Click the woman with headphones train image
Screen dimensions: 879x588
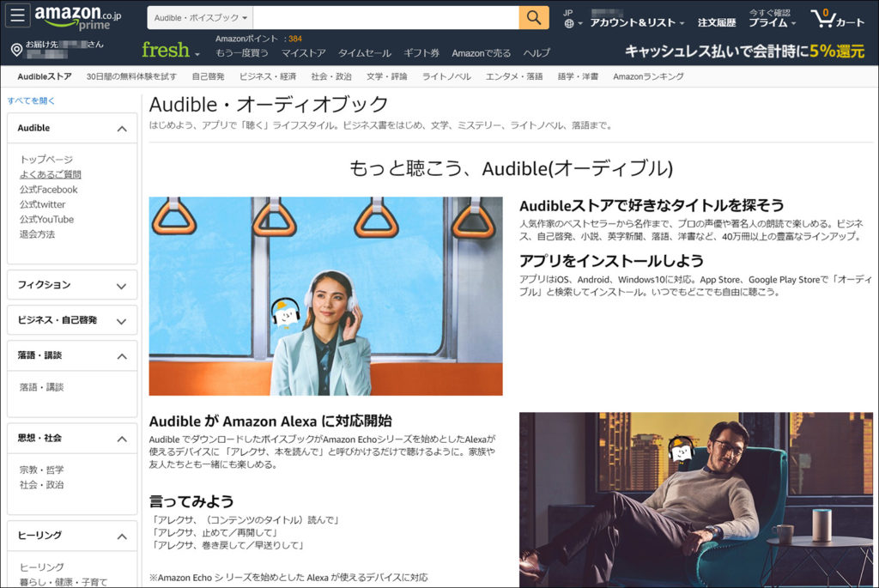tap(325, 296)
